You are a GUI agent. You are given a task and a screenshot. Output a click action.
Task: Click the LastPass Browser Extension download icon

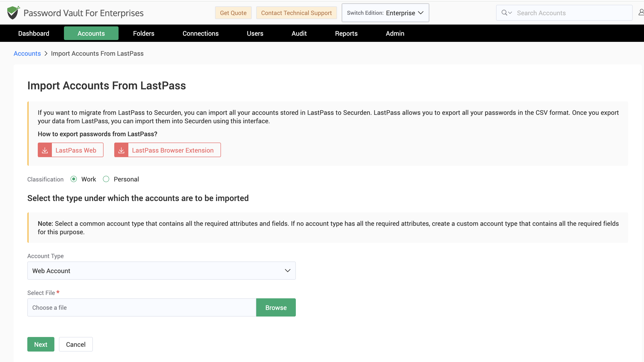121,150
